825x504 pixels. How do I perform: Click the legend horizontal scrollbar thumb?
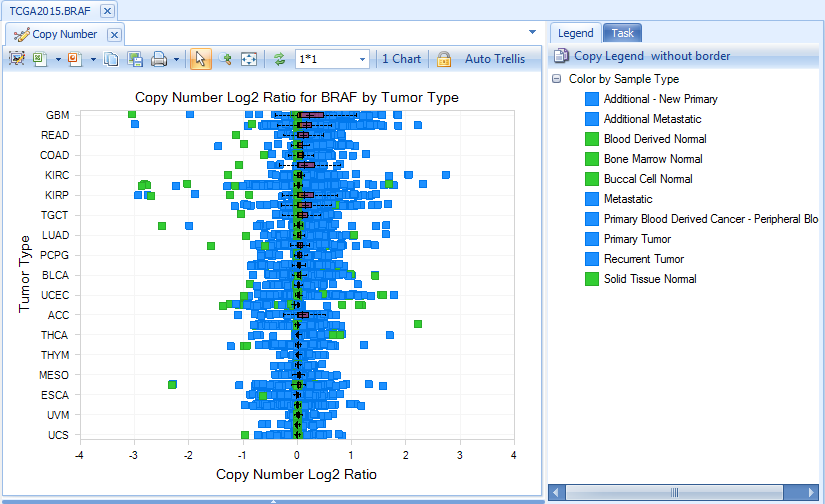pos(675,492)
